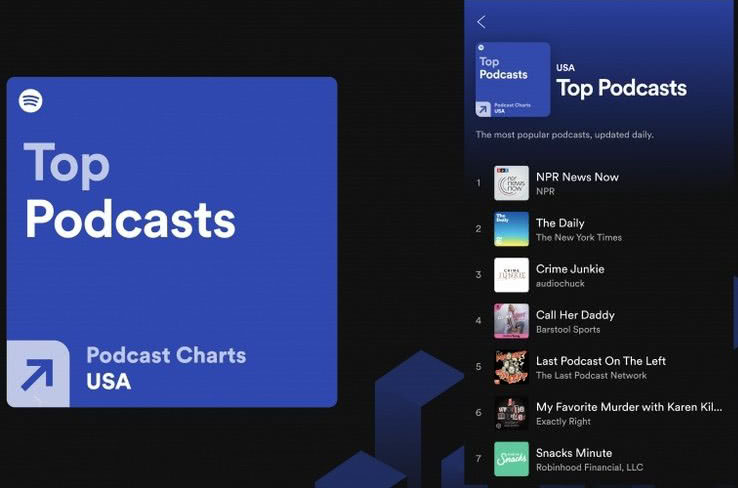The height and width of the screenshot is (488, 738).
Task: Go back using the left chevron arrow
Action: point(481,22)
